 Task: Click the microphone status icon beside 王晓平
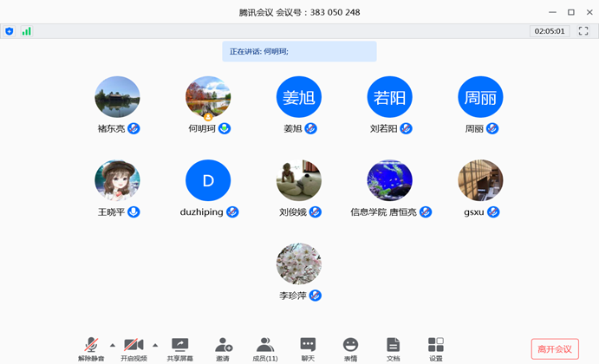pos(134,212)
